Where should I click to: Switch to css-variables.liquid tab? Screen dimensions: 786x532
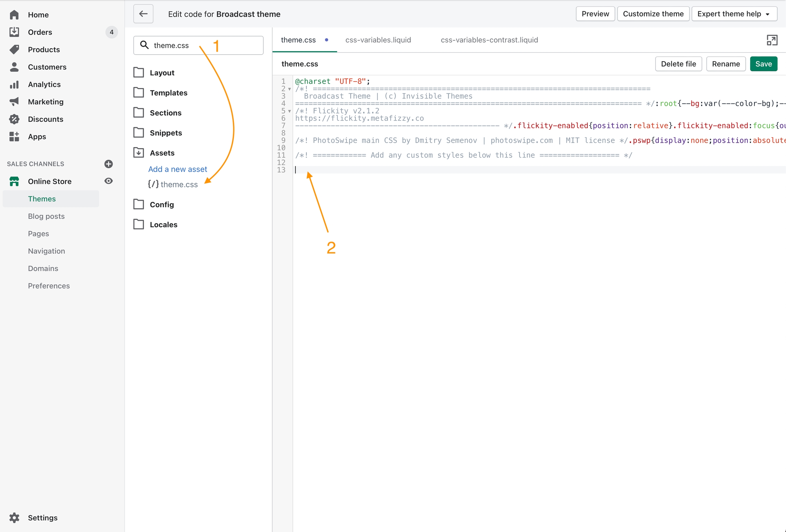378,40
